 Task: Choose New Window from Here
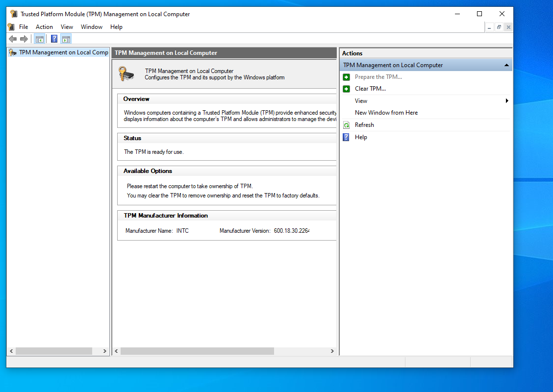tap(386, 113)
